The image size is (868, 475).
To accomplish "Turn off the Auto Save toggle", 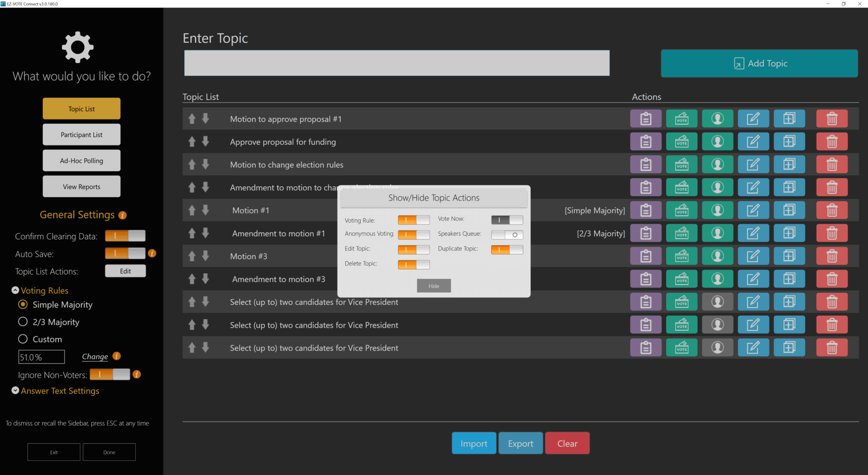I will point(125,253).
